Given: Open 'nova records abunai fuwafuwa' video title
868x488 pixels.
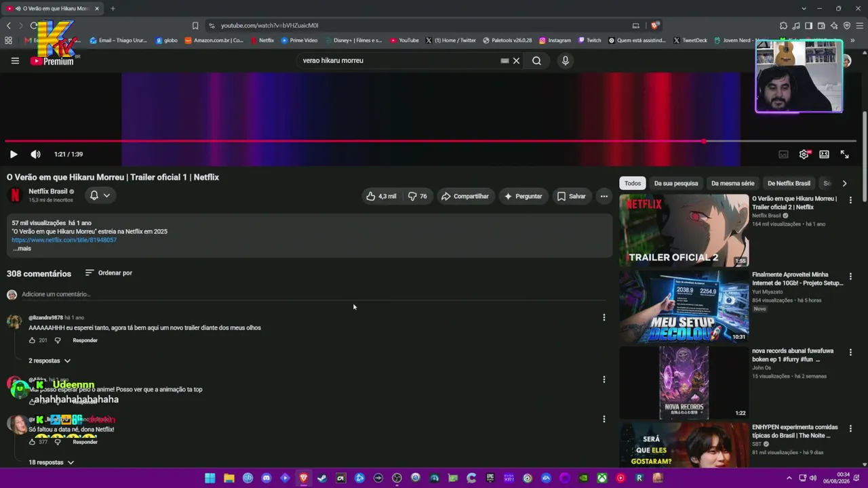Looking at the screenshot, I should 793,356.
